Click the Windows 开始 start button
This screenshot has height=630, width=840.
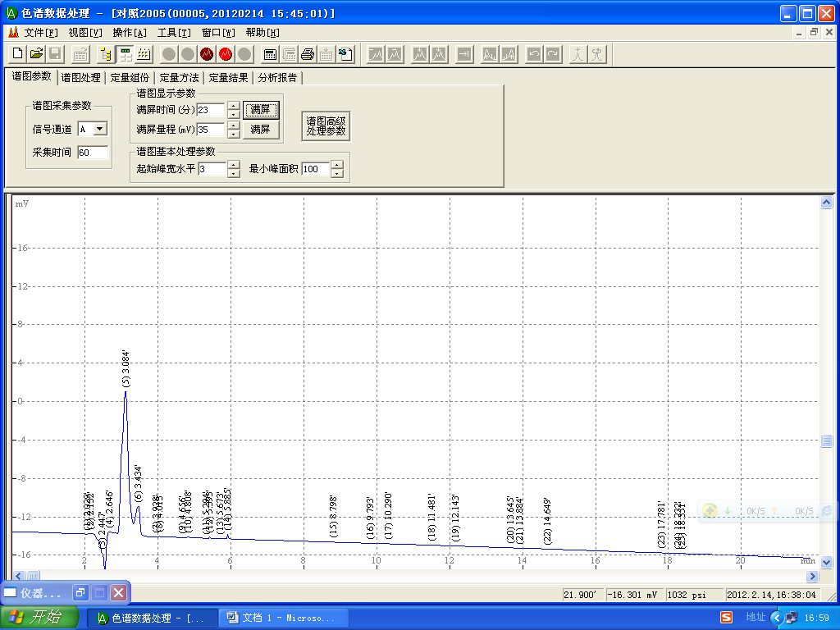(x=39, y=617)
